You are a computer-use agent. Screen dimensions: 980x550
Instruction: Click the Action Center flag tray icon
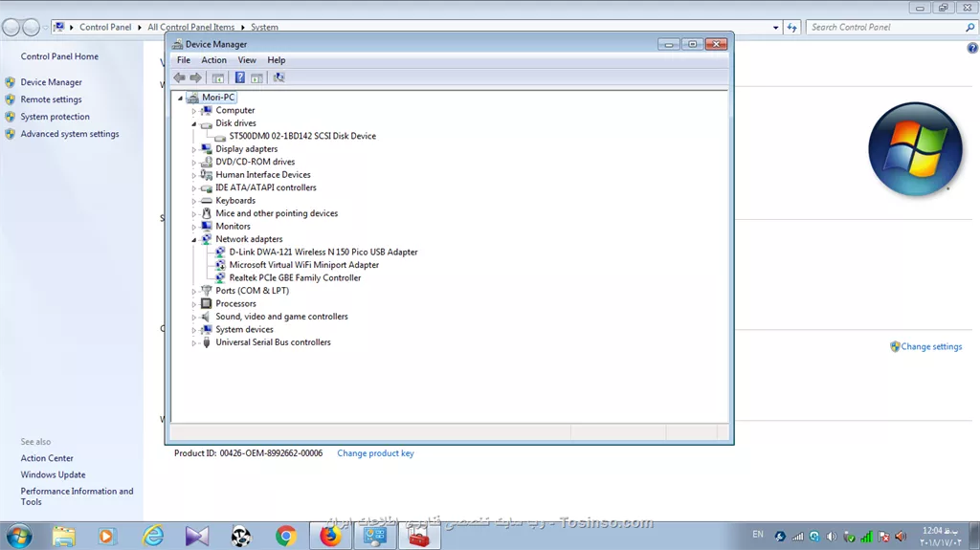pyautogui.click(x=883, y=537)
